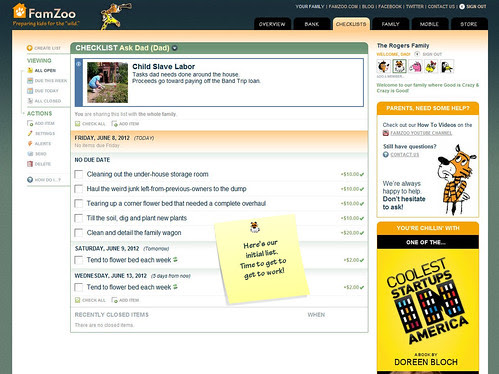Open the Family tab
Screen dimensions: 499x374
(x=390, y=24)
